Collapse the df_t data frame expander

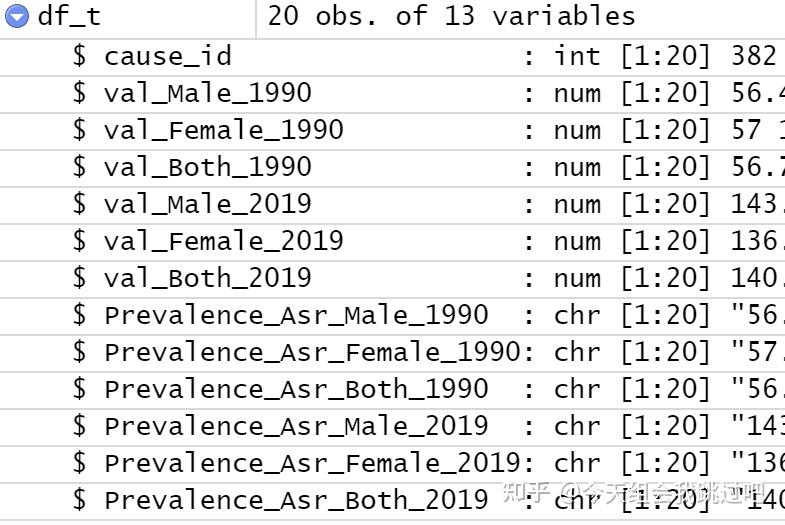tap(17, 16)
